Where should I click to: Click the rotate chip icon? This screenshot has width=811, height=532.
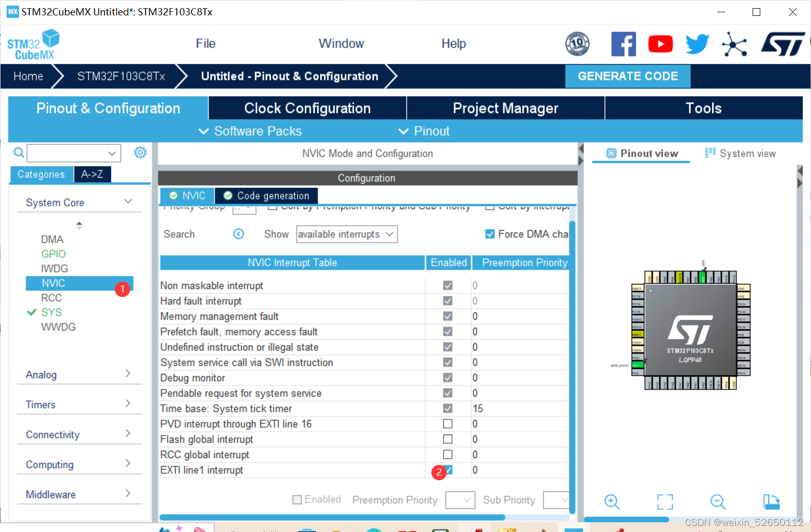tap(771, 502)
